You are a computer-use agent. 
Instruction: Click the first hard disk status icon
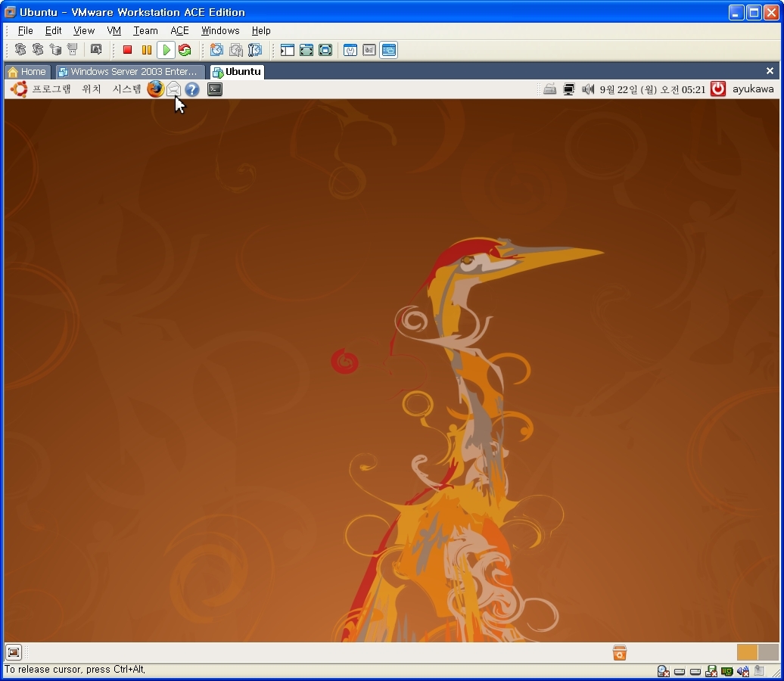[680, 671]
